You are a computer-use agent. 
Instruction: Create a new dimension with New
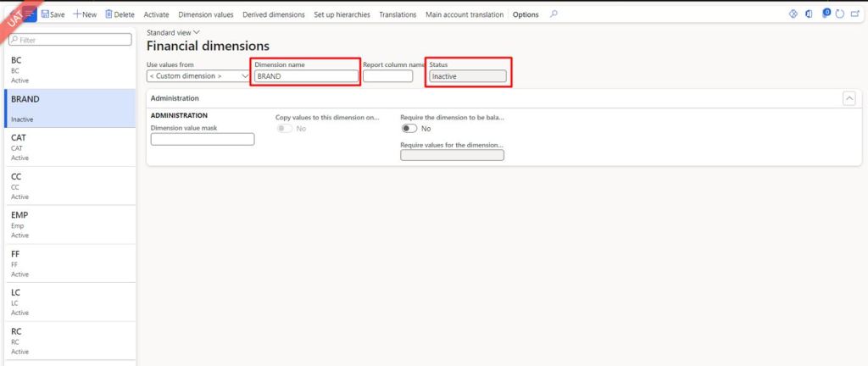tap(85, 14)
